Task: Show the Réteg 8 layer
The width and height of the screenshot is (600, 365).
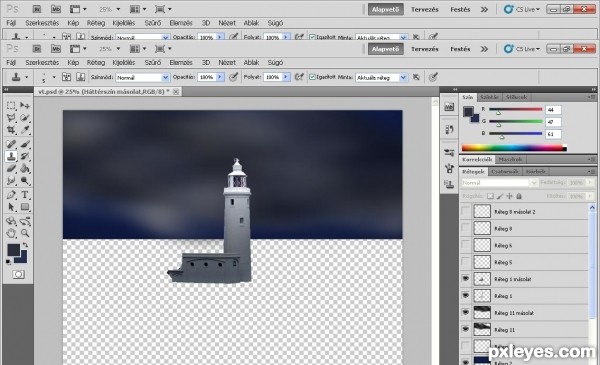Action: click(x=465, y=228)
